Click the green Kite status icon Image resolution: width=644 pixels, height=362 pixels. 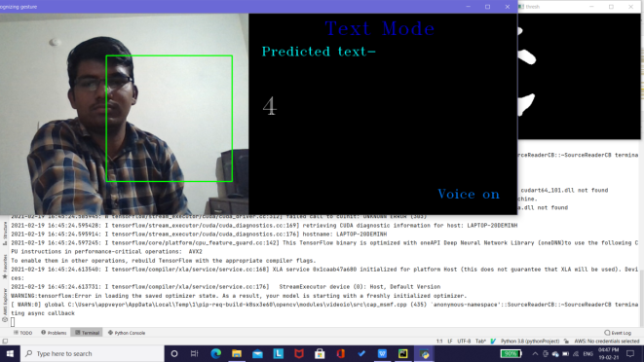[x=493, y=341]
